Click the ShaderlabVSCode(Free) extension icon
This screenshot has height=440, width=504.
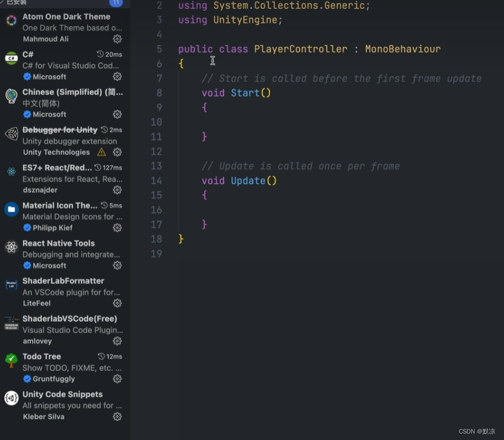click(x=11, y=323)
